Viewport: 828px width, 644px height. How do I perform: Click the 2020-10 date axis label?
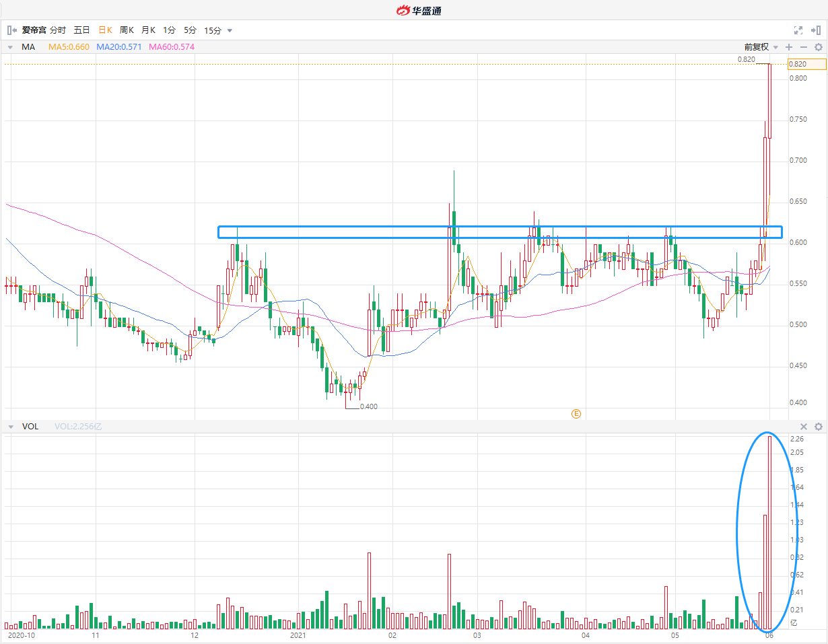click(20, 635)
